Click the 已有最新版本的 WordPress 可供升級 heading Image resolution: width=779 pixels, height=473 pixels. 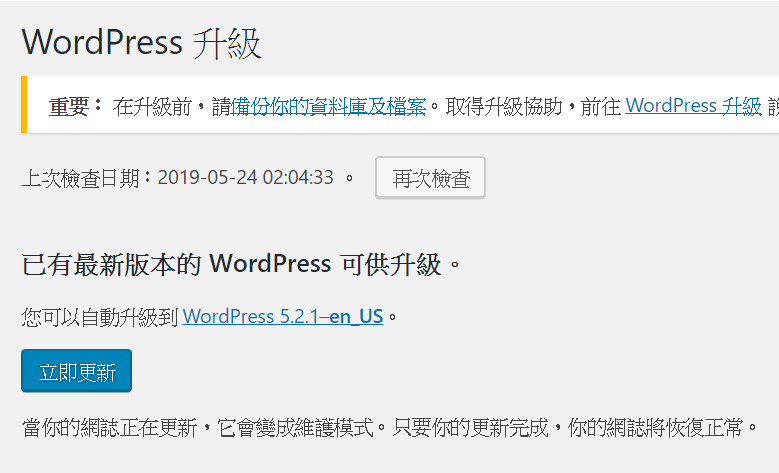coord(241,264)
